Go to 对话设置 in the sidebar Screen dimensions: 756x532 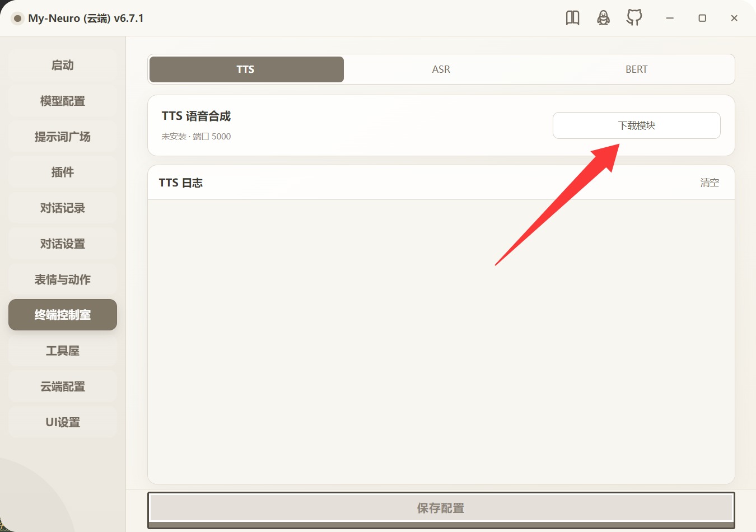click(x=63, y=244)
